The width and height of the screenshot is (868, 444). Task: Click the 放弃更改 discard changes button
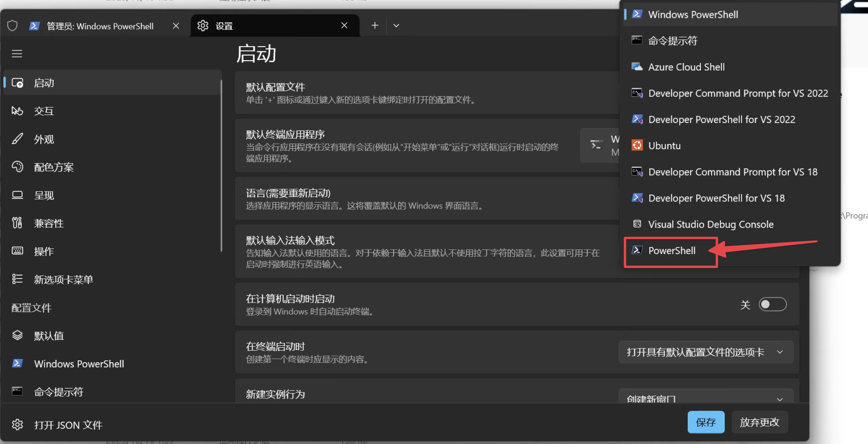tap(759, 422)
